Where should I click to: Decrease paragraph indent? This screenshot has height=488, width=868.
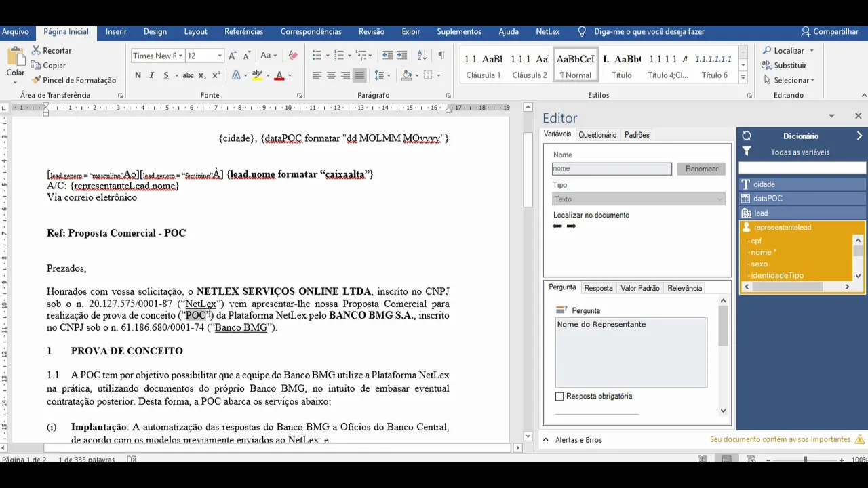(x=388, y=56)
